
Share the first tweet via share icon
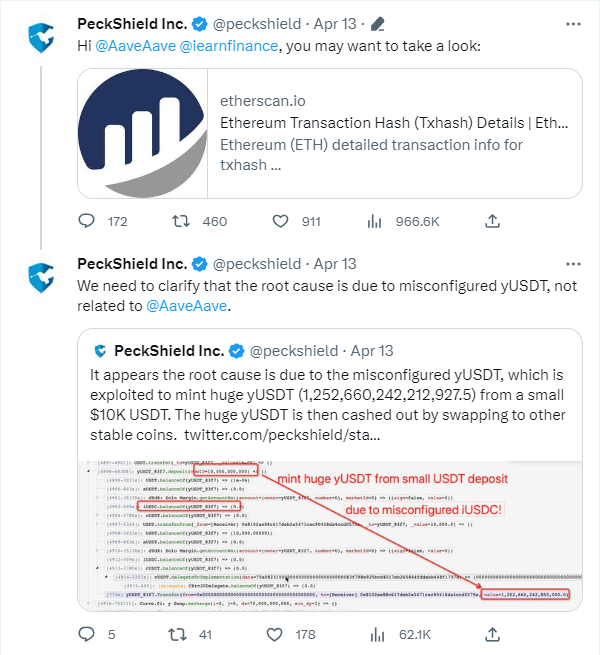(493, 221)
